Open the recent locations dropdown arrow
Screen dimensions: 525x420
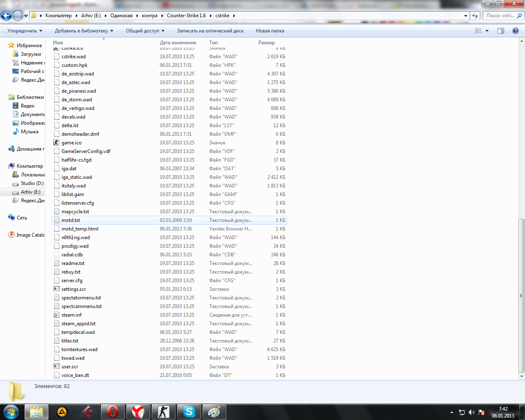(x=26, y=16)
